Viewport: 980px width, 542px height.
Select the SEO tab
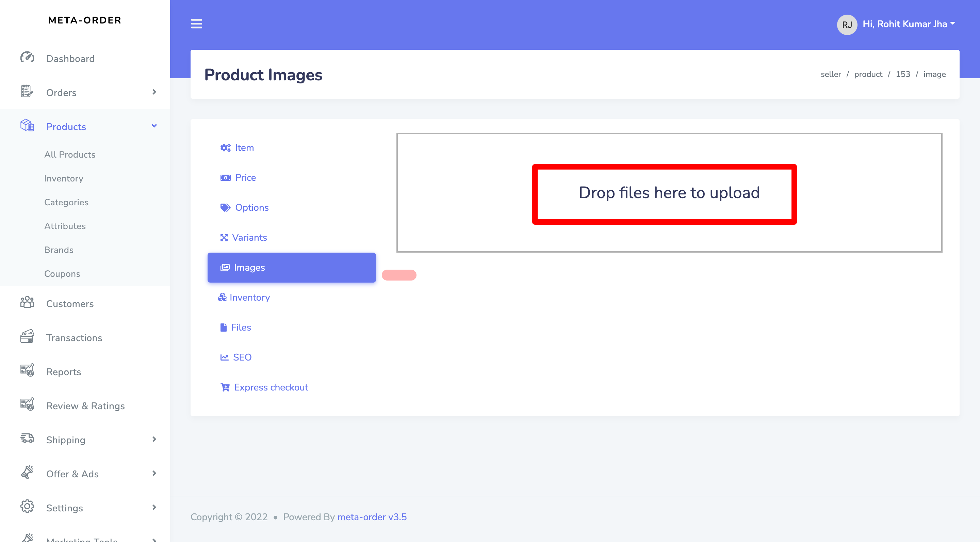click(242, 357)
